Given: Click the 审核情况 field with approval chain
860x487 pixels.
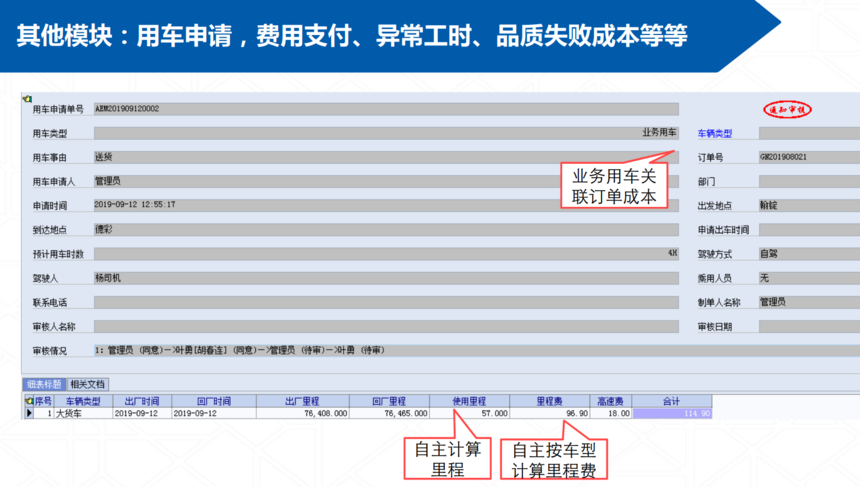Looking at the screenshot, I should (477, 350).
